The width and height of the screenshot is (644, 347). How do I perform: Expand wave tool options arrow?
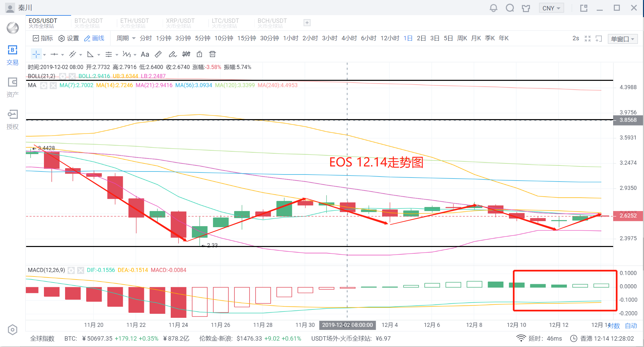[x=135, y=55]
